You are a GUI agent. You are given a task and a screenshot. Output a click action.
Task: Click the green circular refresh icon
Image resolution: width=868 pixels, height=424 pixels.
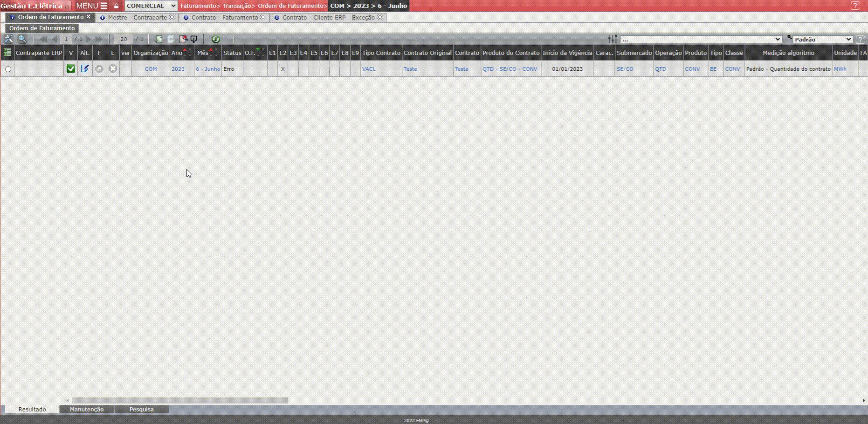pos(215,39)
